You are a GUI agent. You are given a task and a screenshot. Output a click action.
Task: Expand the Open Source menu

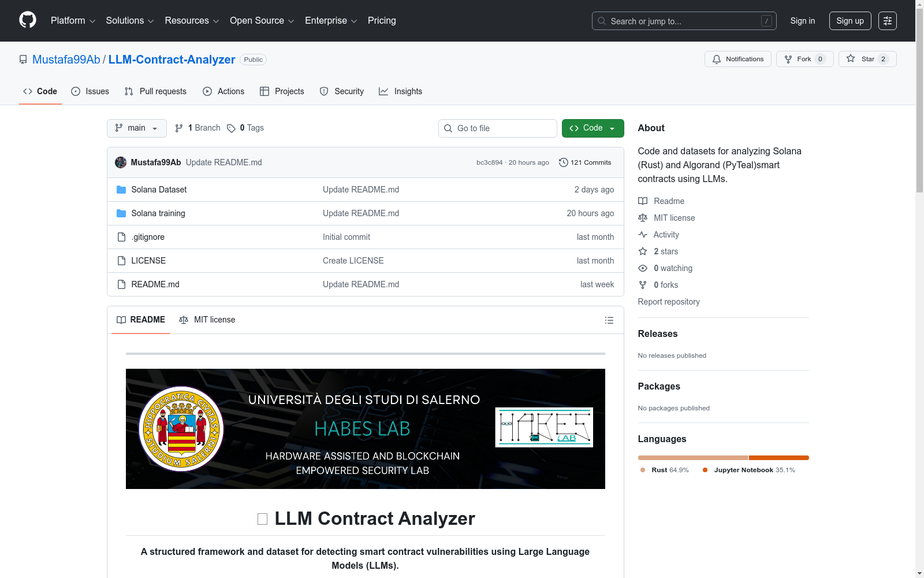pyautogui.click(x=262, y=21)
